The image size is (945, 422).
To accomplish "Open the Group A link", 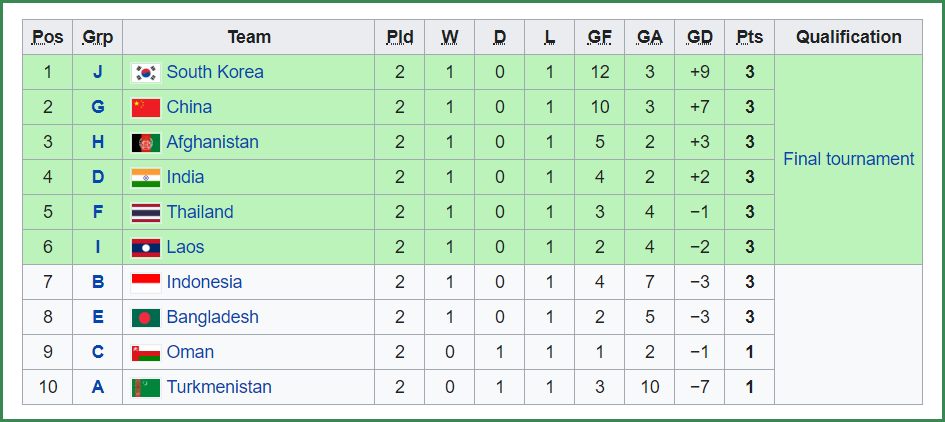I will (x=98, y=387).
